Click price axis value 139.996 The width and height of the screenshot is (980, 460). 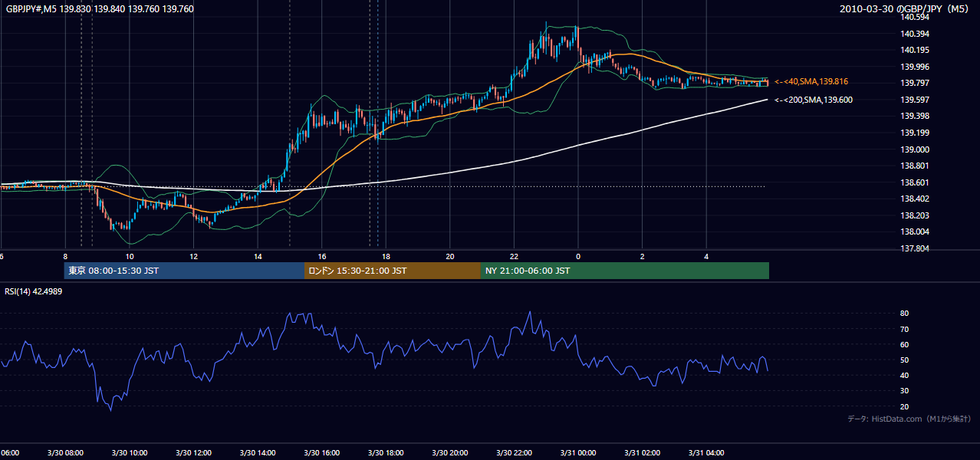914,67
